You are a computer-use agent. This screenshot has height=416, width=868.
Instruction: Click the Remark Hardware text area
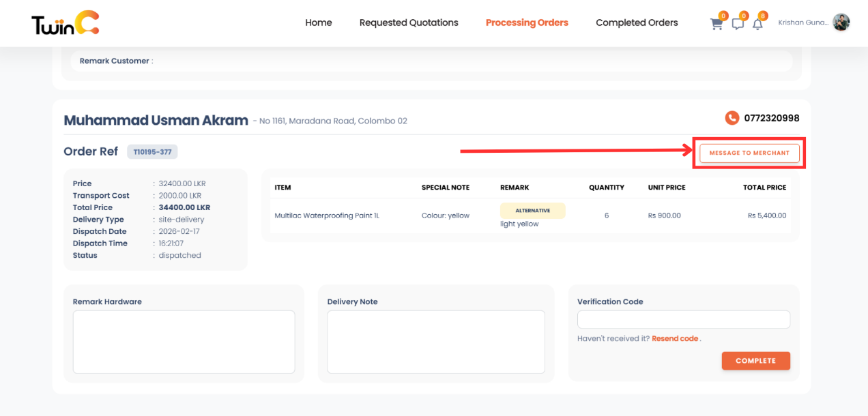184,341
